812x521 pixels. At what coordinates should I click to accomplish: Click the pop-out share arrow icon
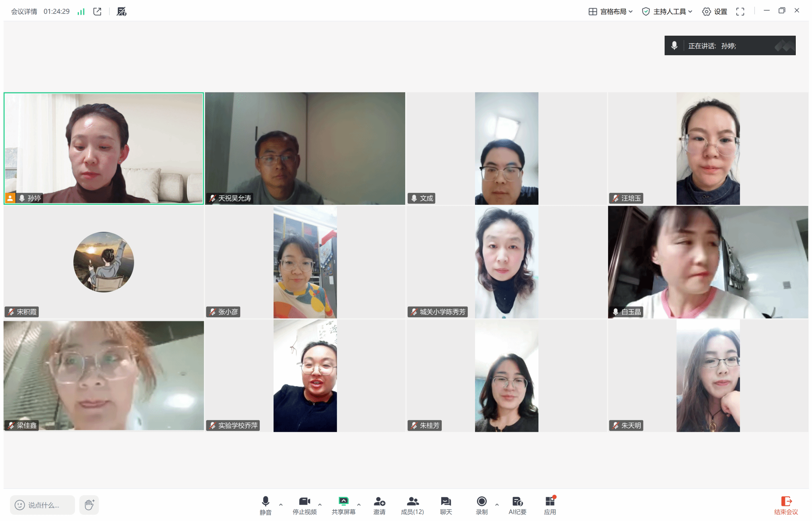[x=97, y=11]
